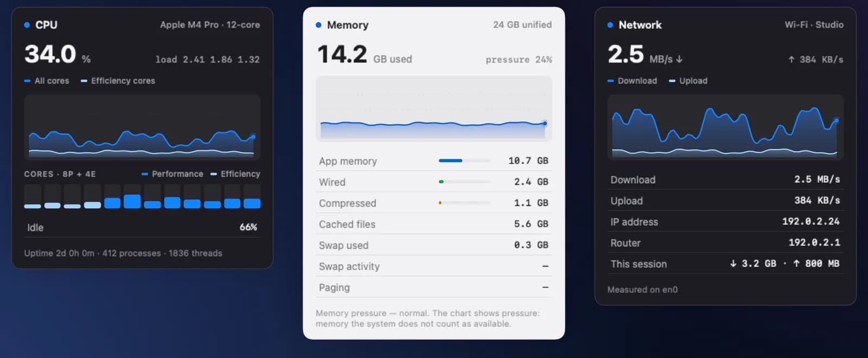Click the App memory row label

(348, 161)
